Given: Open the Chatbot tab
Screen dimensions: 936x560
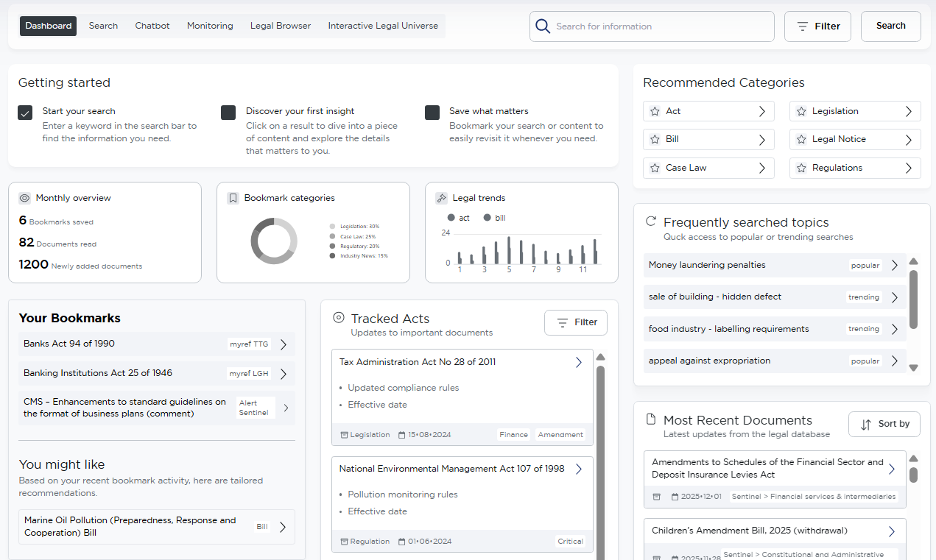Looking at the screenshot, I should 152,26.
